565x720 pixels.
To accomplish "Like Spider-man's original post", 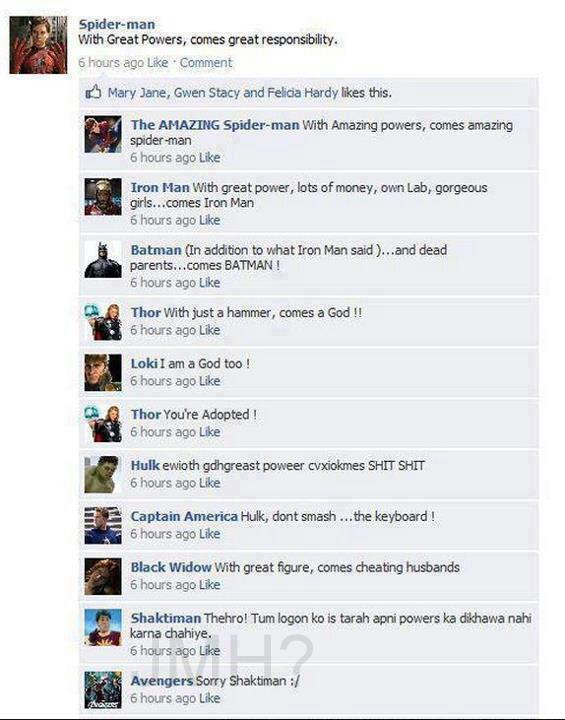I will [158, 62].
